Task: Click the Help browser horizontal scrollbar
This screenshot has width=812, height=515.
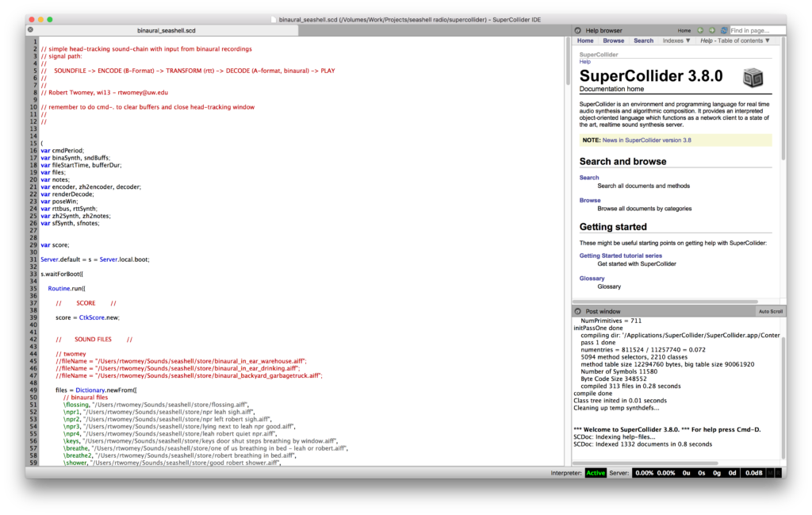Action: [665, 302]
